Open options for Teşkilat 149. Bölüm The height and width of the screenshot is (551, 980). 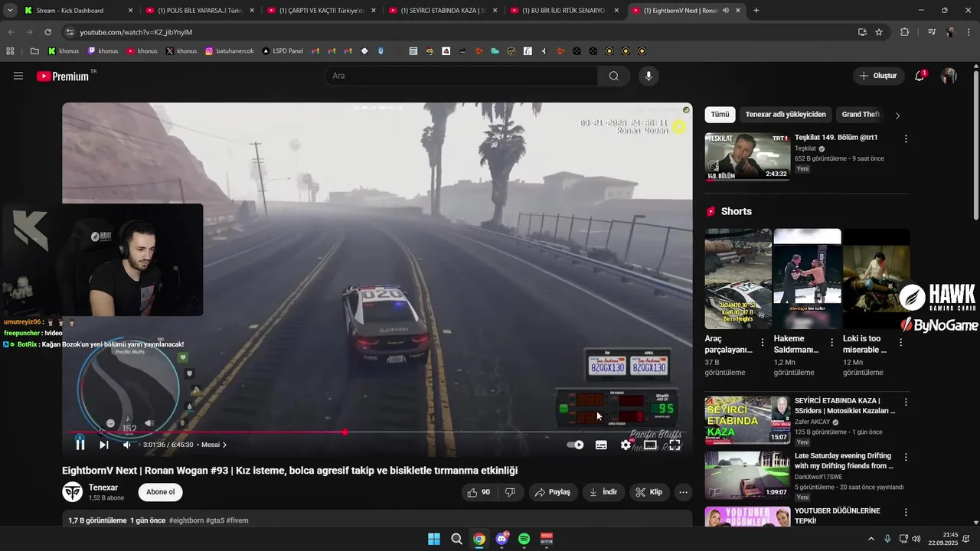[906, 139]
